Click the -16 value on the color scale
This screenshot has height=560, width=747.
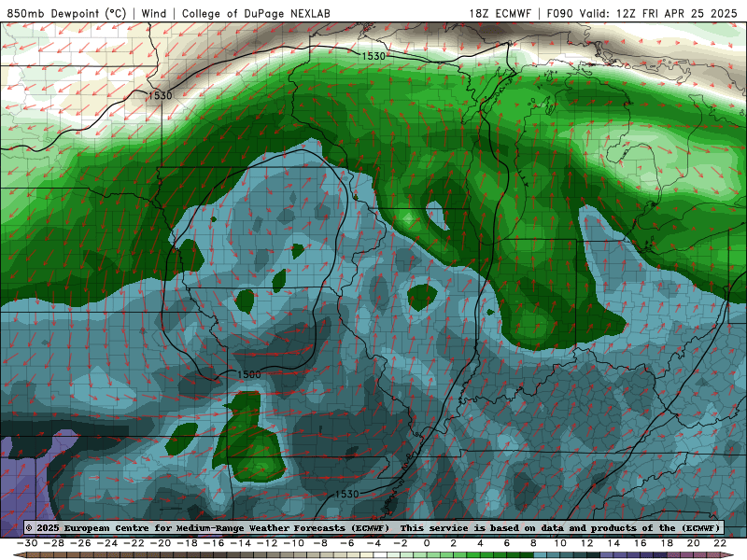[214, 543]
